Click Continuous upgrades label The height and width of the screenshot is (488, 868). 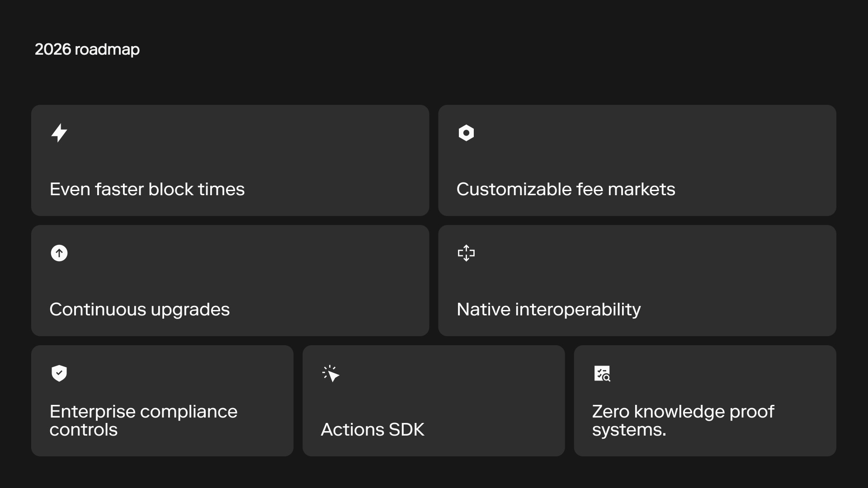click(139, 310)
